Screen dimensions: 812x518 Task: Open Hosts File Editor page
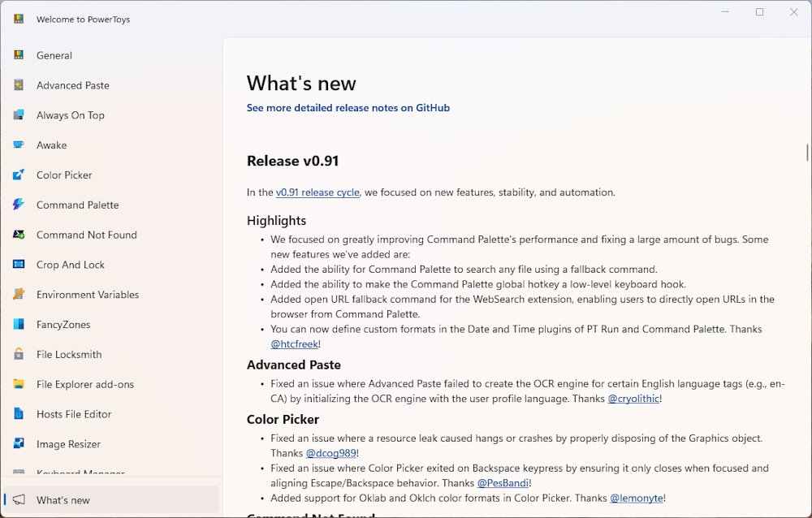point(111,414)
